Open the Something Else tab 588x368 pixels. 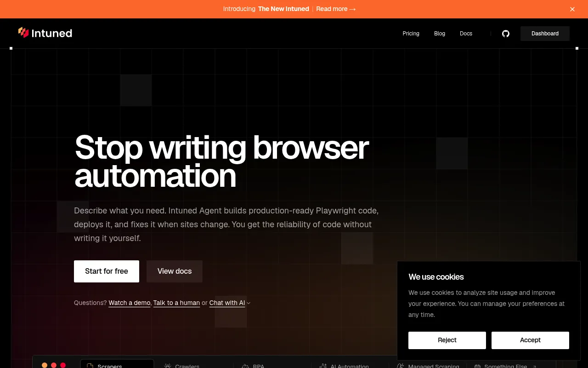(505, 365)
